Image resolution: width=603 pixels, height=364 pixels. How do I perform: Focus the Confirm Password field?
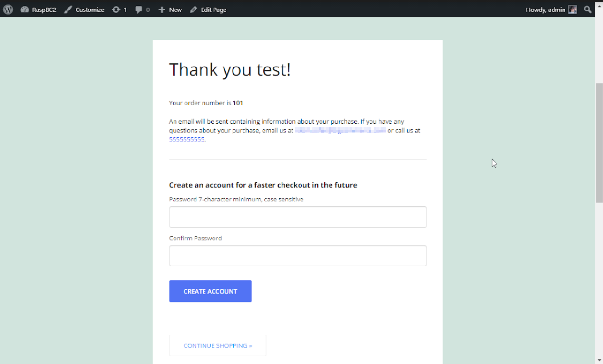pos(298,256)
